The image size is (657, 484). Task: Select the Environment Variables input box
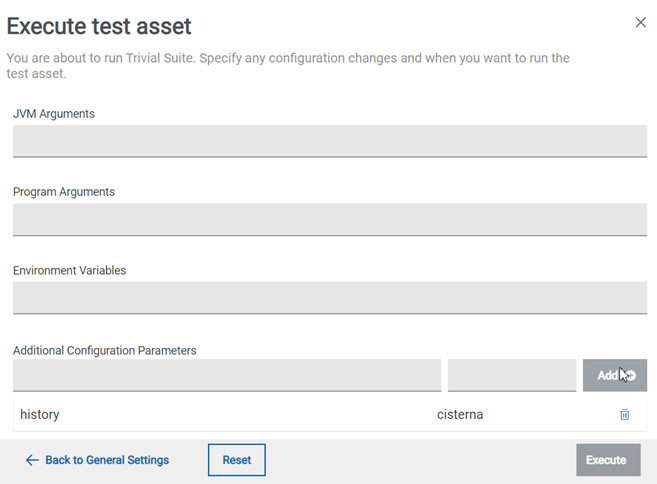[330, 297]
